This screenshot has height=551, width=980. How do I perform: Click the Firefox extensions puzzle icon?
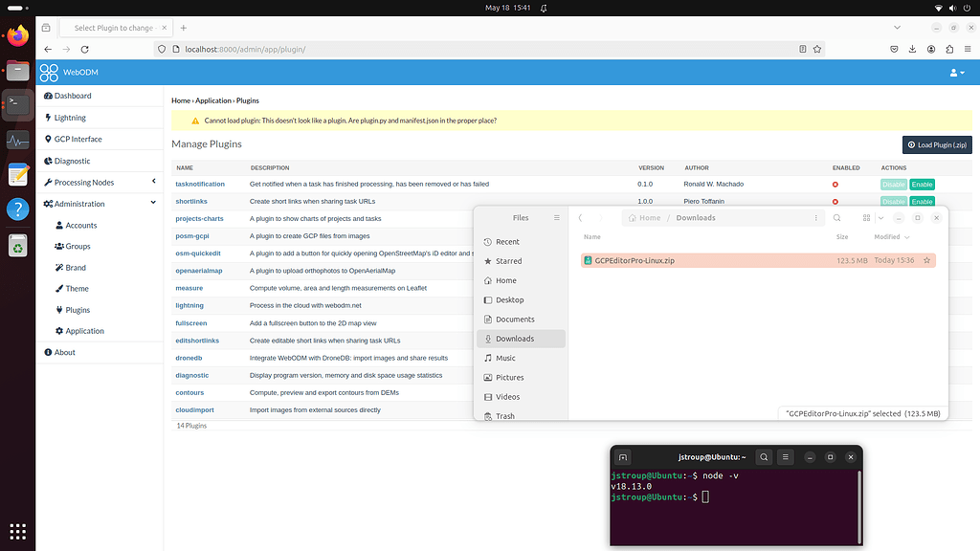point(950,49)
